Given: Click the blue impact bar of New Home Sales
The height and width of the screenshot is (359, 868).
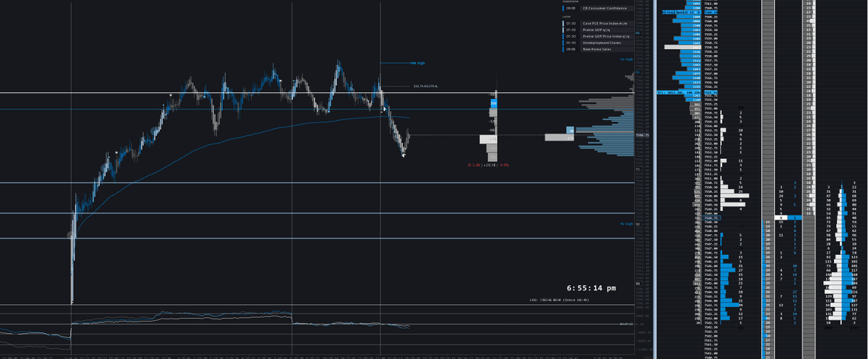Looking at the screenshot, I should coord(563,49).
